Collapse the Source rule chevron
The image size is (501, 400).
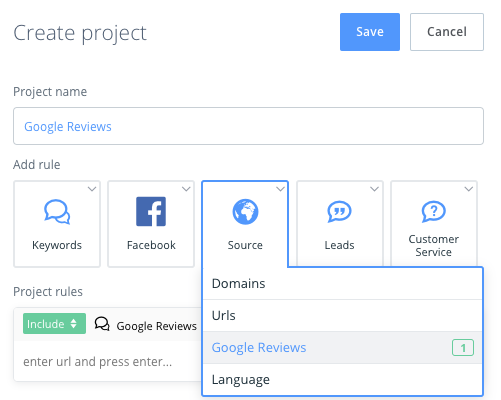click(x=280, y=189)
